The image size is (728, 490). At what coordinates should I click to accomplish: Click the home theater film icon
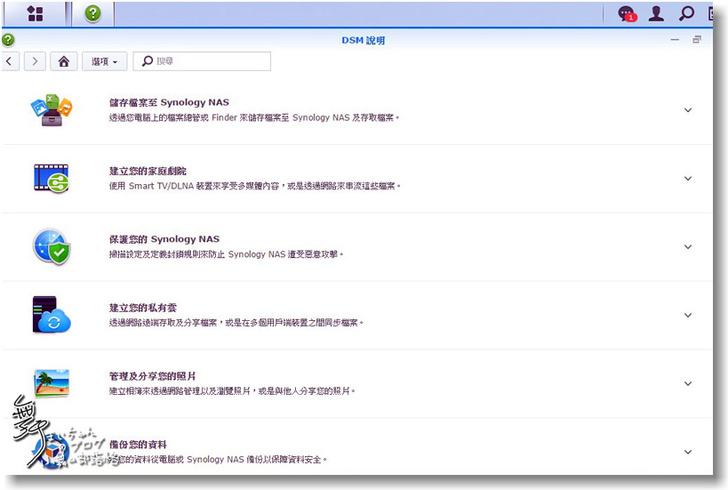[x=51, y=178]
